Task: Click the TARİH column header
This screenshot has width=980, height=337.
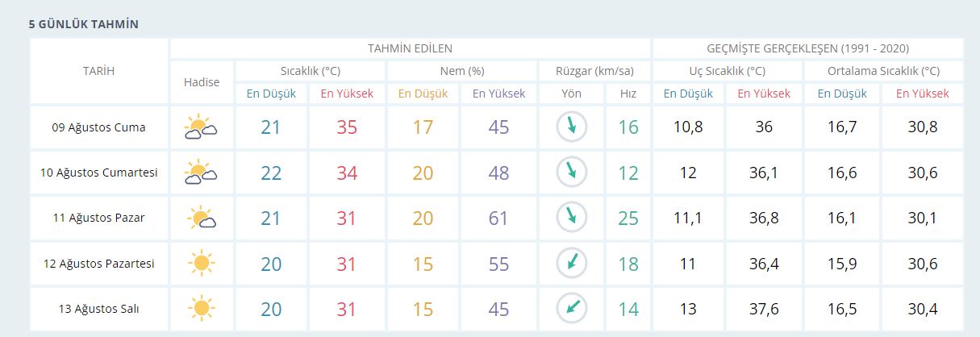Action: 98,71
